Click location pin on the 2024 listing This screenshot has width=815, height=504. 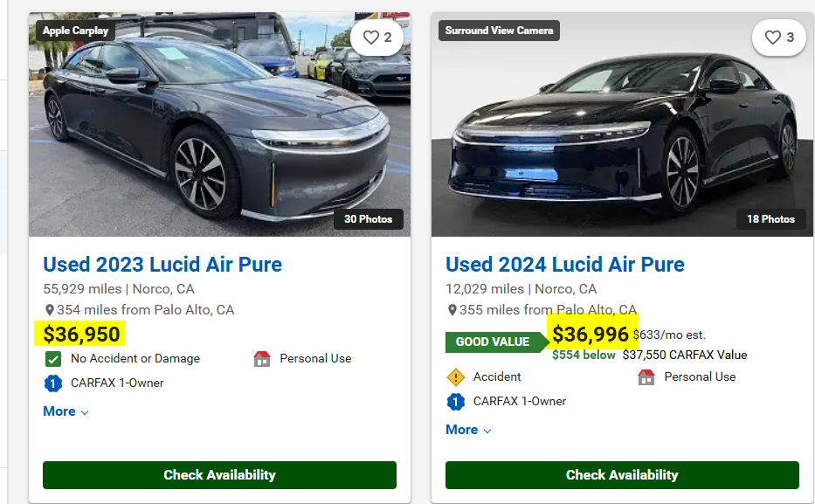pos(452,310)
